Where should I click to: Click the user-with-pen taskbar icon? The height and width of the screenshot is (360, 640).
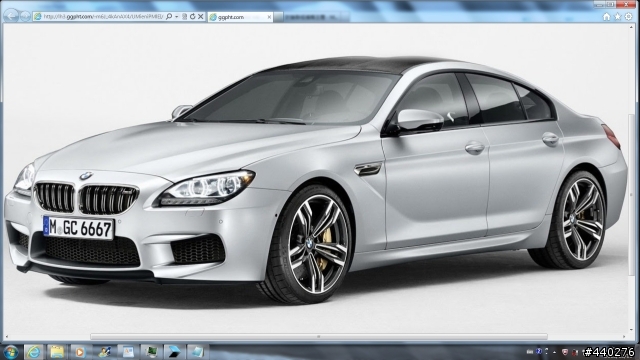104,352
